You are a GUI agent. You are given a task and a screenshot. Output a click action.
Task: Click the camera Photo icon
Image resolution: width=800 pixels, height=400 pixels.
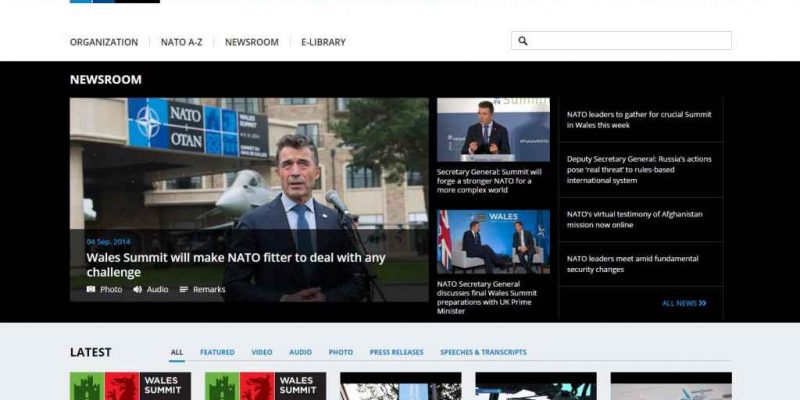(91, 289)
